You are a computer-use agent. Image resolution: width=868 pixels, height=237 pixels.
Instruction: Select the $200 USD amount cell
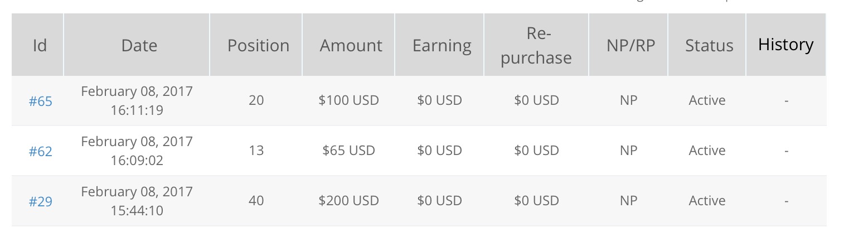tap(348, 201)
